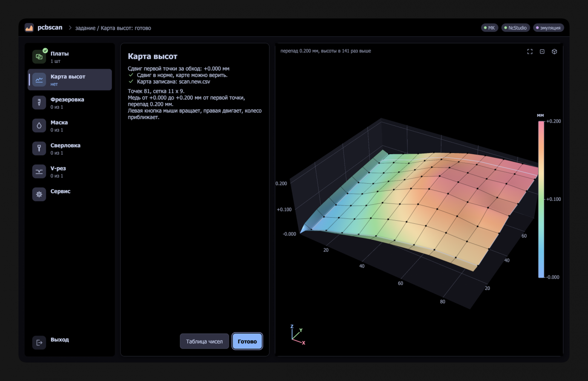
Task: Click 'Сдвиг в норме, карте можно верить.'
Action: coord(182,75)
